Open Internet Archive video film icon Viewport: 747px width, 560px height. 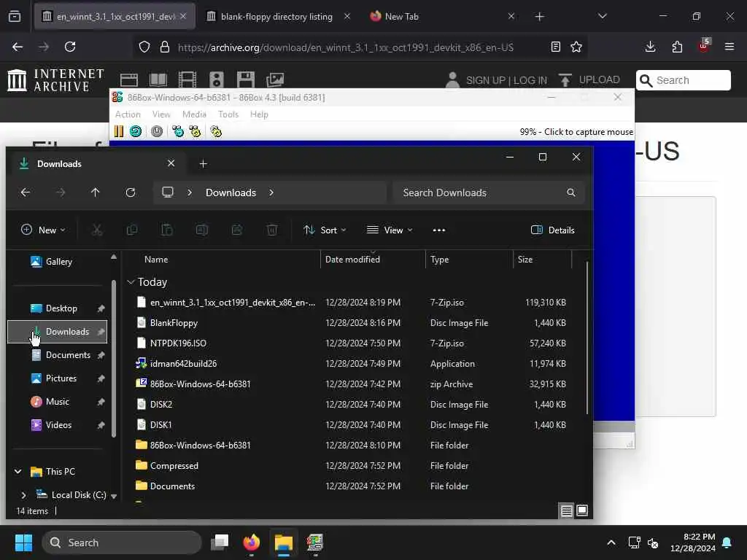[187, 79]
